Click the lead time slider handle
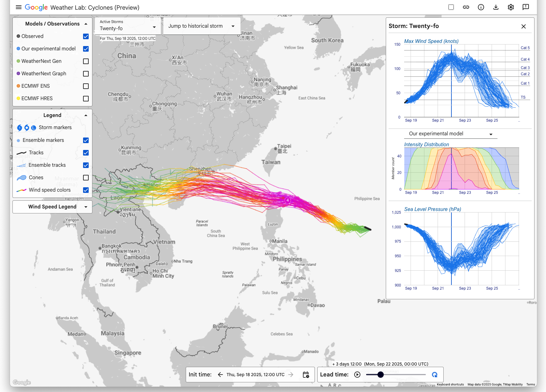Screen dimensions: 546x392 click(x=380, y=375)
